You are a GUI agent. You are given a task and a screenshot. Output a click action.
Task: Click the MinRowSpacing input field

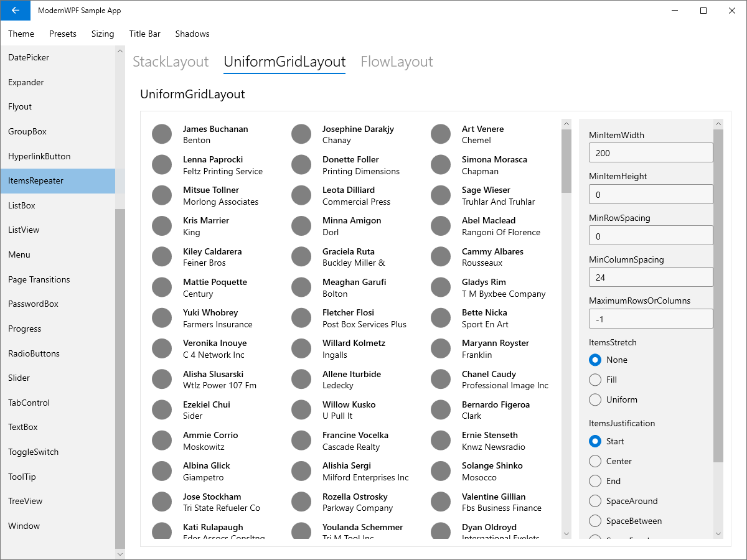[651, 236]
